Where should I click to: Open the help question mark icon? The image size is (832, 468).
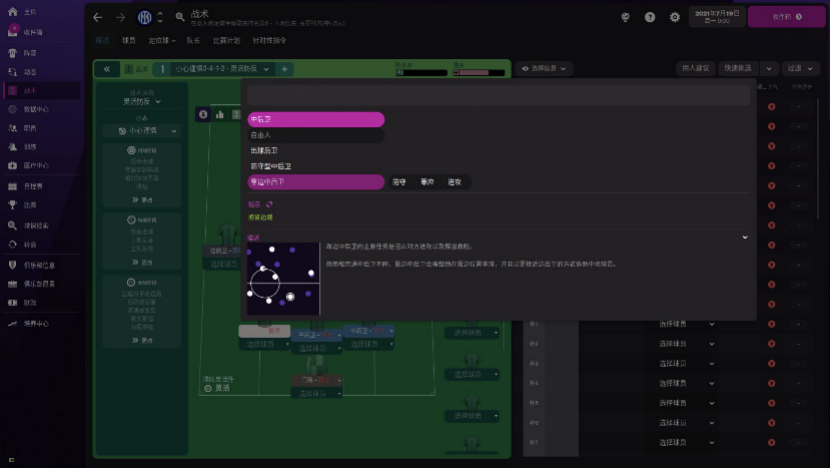(649, 17)
